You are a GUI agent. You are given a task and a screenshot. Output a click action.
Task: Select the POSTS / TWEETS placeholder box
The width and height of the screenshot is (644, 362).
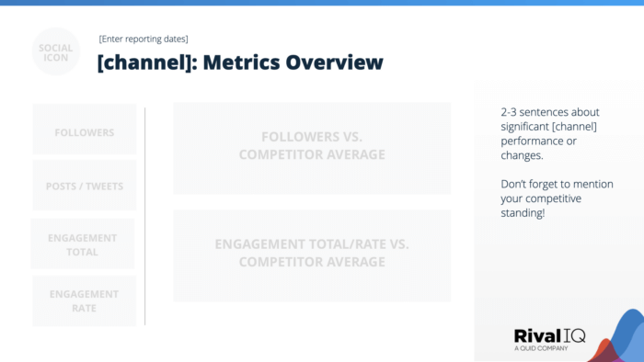[85, 186]
